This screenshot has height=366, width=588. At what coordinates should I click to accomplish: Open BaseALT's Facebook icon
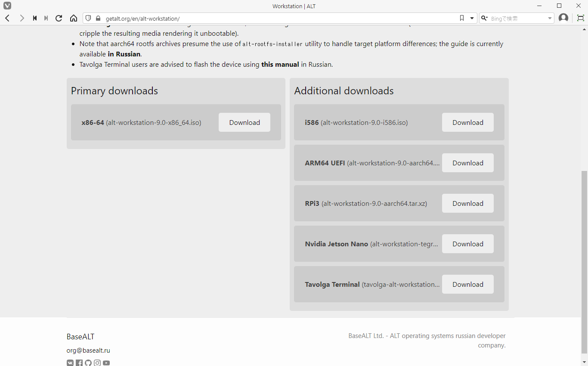point(79,363)
